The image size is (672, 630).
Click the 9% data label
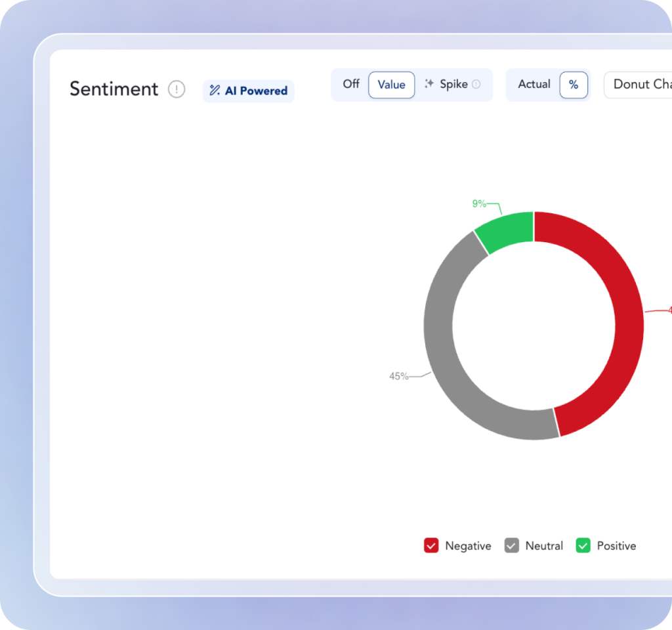pos(479,203)
